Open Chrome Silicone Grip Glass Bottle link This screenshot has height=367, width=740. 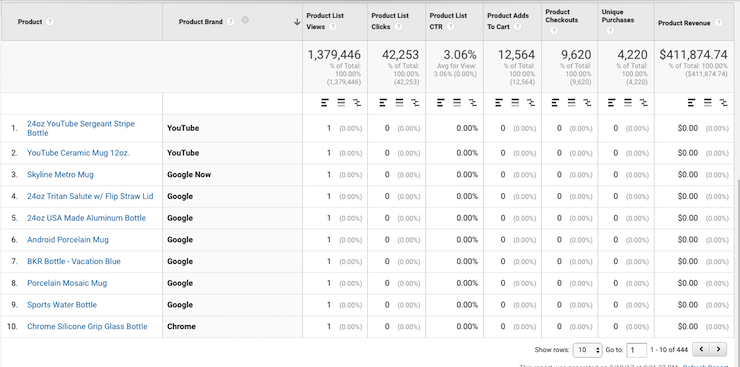click(87, 326)
